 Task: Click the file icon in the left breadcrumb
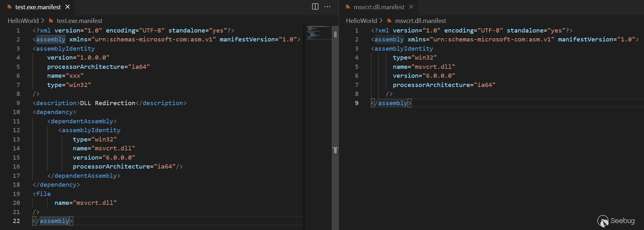click(x=51, y=21)
